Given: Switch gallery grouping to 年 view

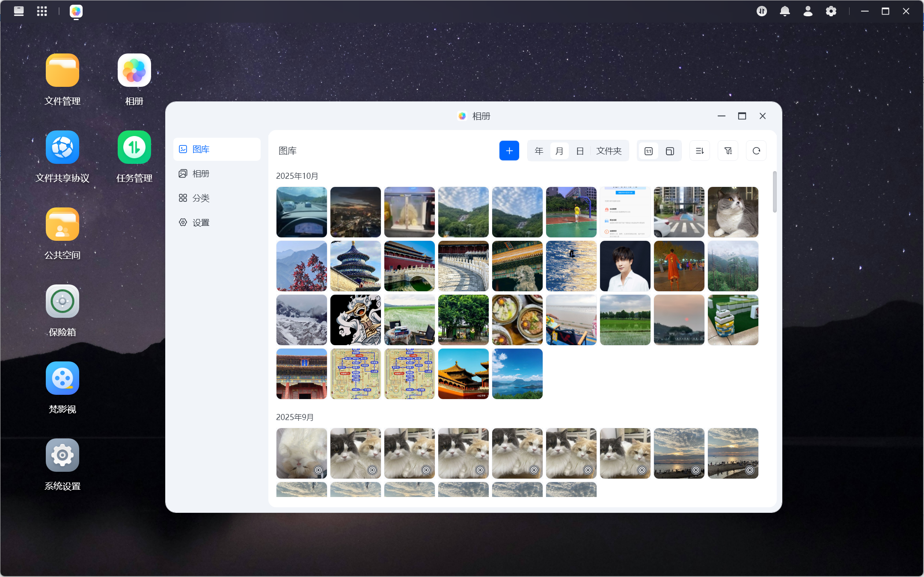Looking at the screenshot, I should [x=539, y=151].
